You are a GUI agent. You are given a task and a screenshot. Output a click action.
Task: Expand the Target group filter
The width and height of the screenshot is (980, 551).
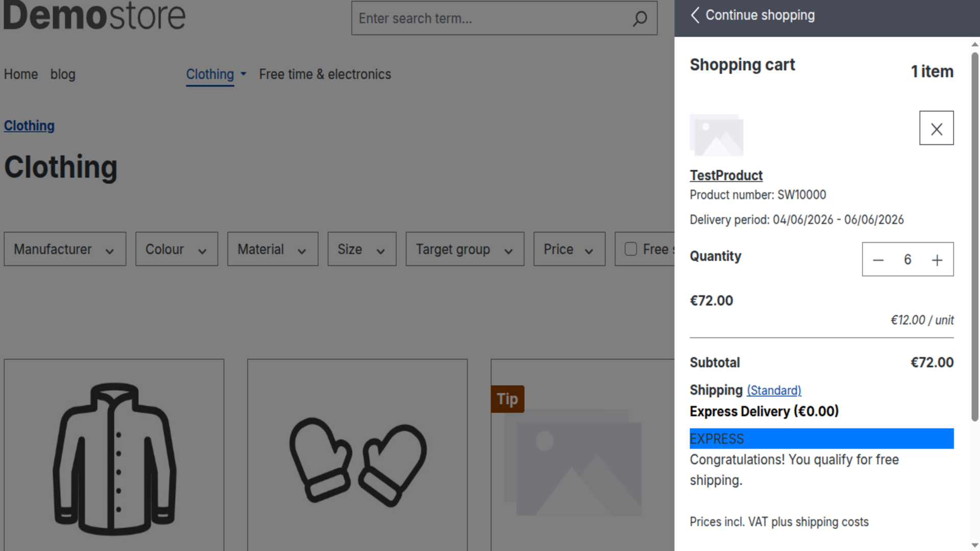point(465,249)
